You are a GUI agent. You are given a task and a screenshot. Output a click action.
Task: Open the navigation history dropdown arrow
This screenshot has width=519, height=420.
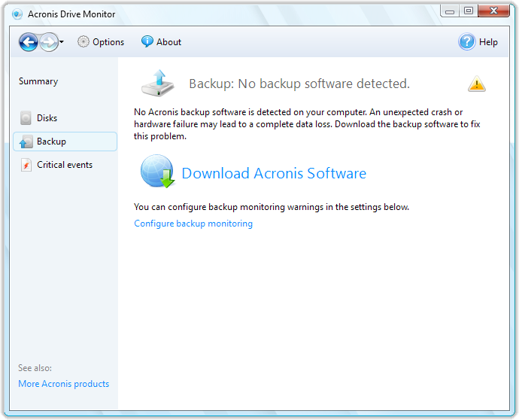pyautogui.click(x=61, y=42)
